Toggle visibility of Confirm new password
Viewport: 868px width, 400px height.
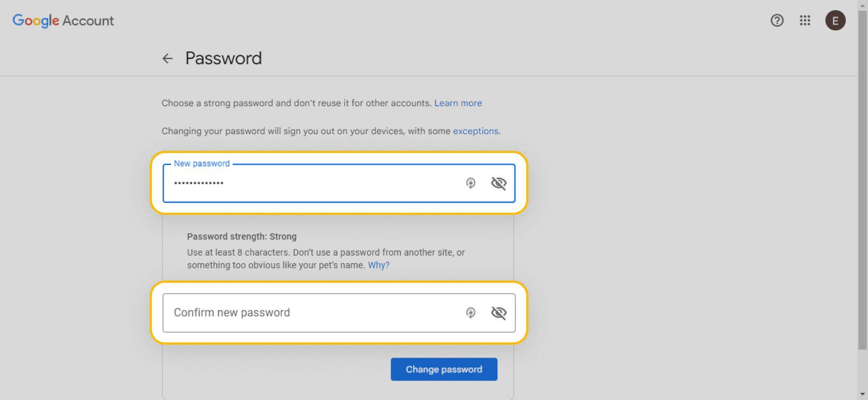tap(499, 313)
